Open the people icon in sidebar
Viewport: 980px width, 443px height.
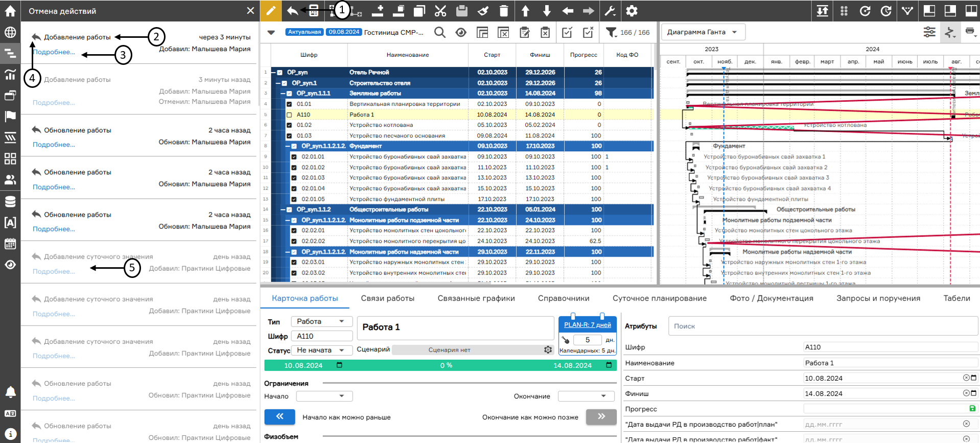tap(10, 180)
